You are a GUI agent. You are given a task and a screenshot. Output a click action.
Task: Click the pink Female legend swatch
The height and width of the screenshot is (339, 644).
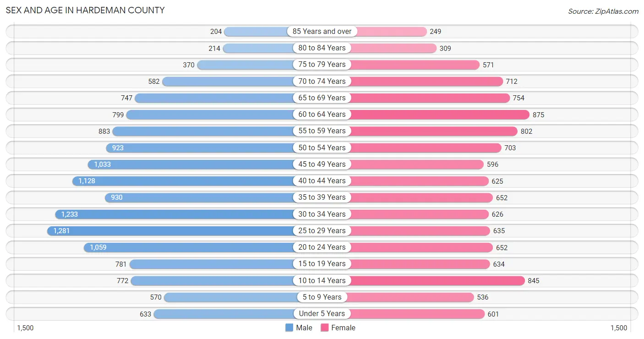(x=325, y=328)
